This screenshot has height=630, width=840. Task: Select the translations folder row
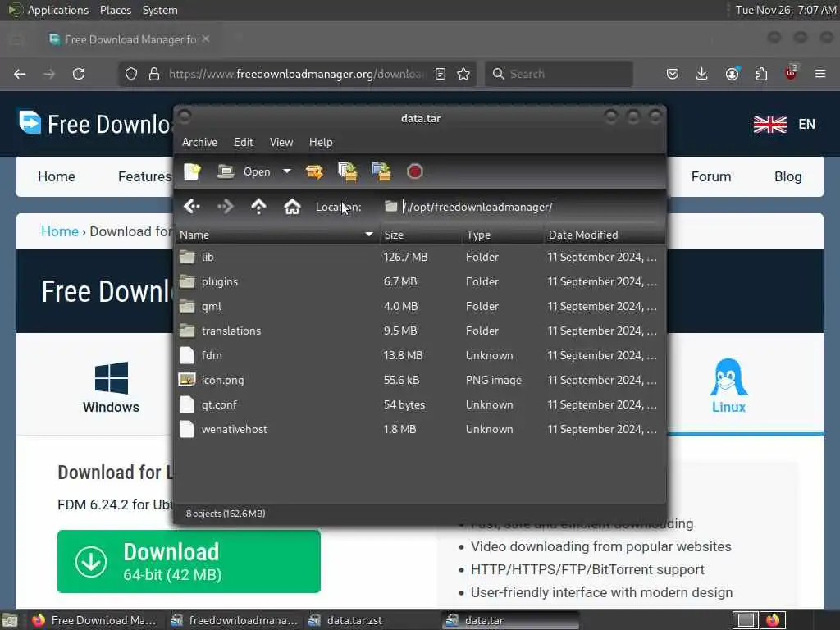420,331
